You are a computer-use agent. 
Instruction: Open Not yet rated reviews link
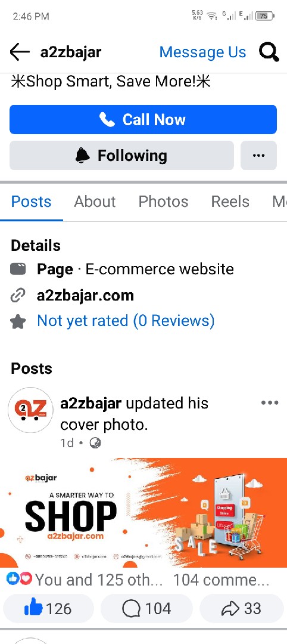coord(126,321)
